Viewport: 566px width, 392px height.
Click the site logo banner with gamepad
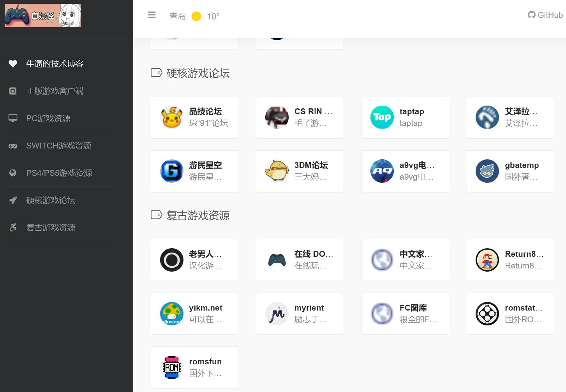coord(42,16)
